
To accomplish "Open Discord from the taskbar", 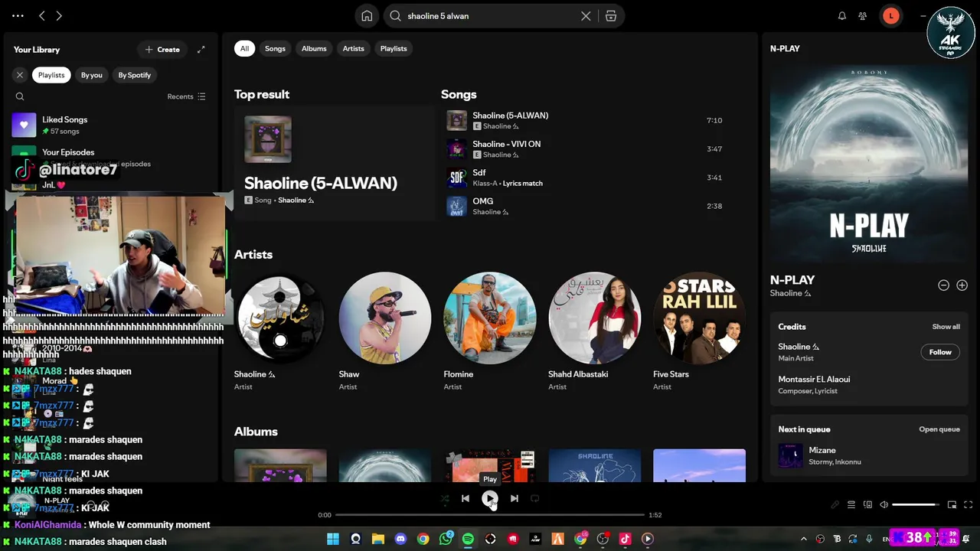I will click(400, 539).
